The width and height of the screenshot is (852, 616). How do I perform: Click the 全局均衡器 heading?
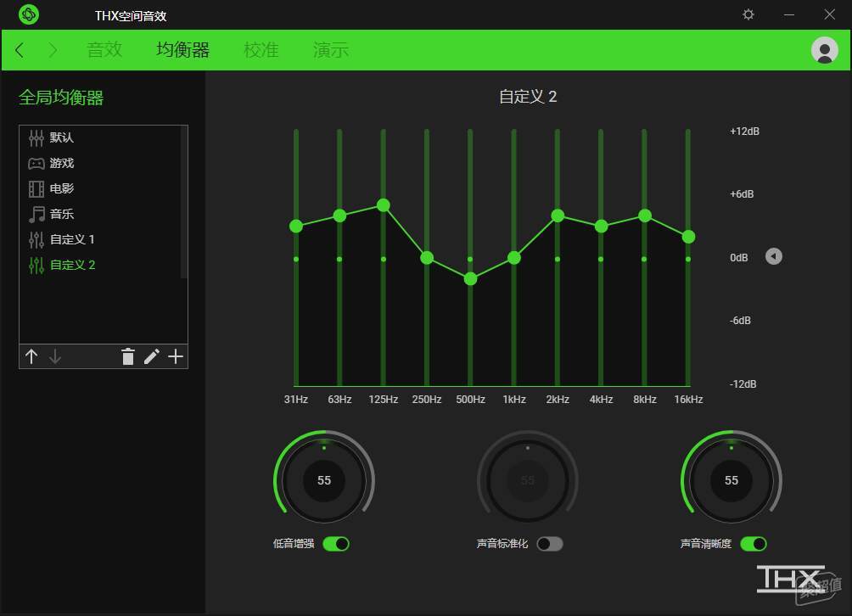(x=61, y=98)
